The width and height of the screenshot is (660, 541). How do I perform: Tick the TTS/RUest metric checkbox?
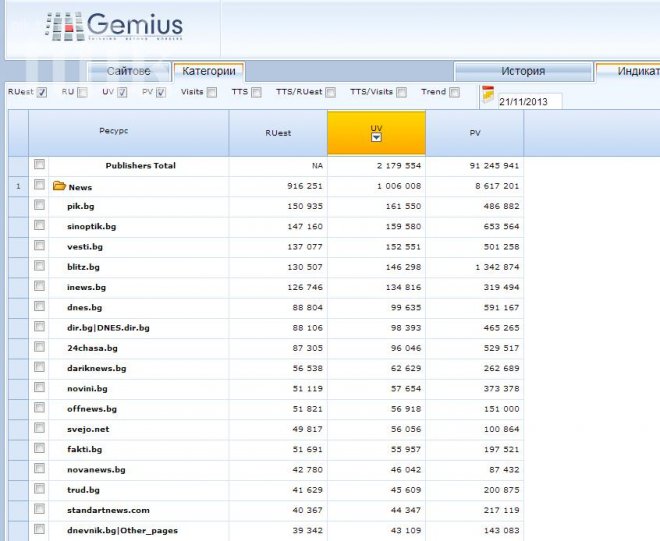click(x=332, y=93)
